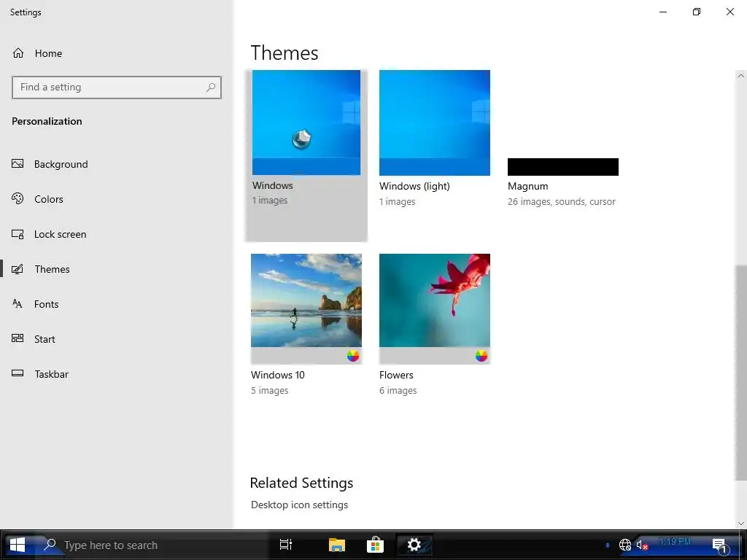The height and width of the screenshot is (560, 747).
Task: Click the vertical scrollbar thumb
Action: pyautogui.click(x=741, y=373)
